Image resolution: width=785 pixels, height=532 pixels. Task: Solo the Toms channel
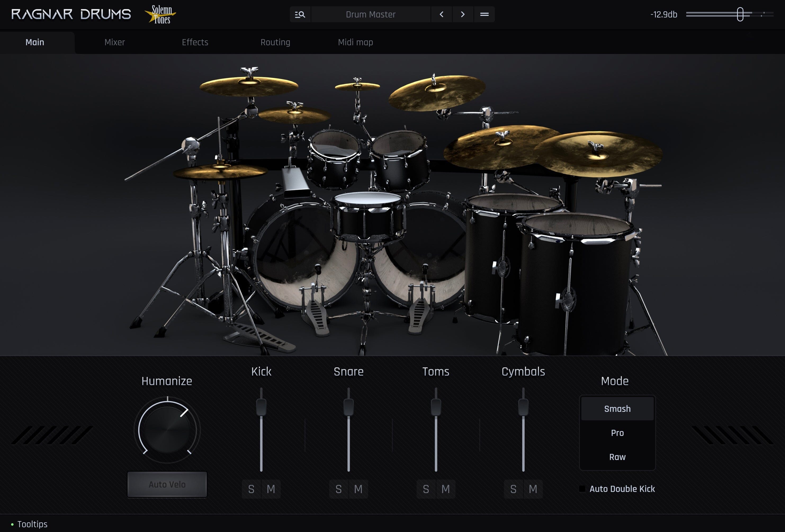click(426, 489)
